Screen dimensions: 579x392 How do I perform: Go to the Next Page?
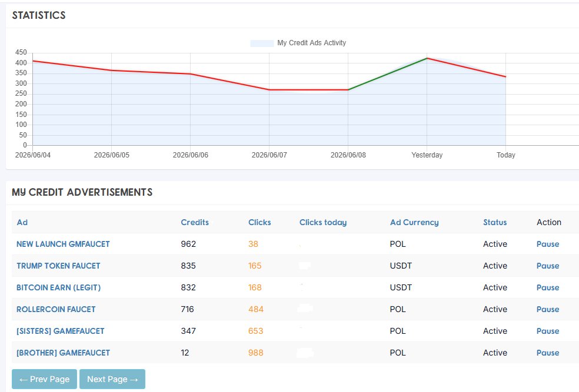(x=112, y=379)
